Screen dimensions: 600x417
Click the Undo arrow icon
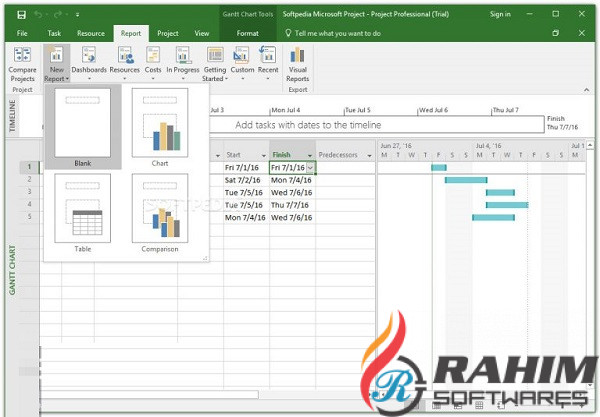(38, 15)
